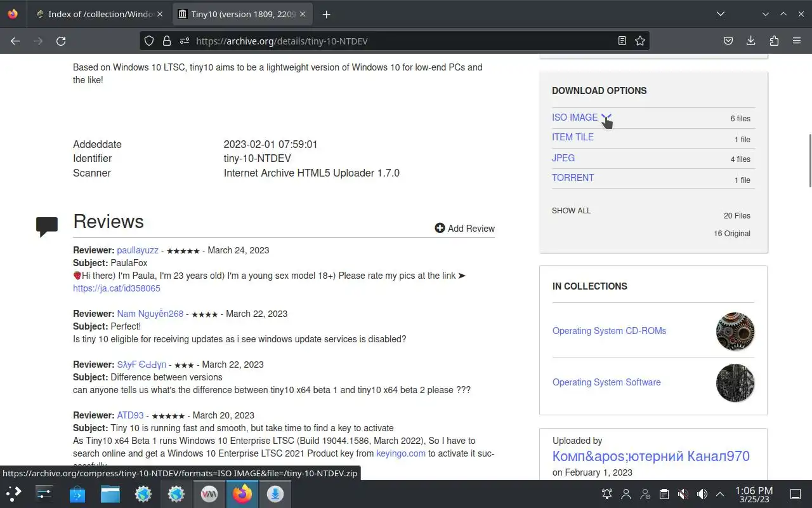Open reviewer paullayuzz profile
Screen dimensions: 812x508
138,250
